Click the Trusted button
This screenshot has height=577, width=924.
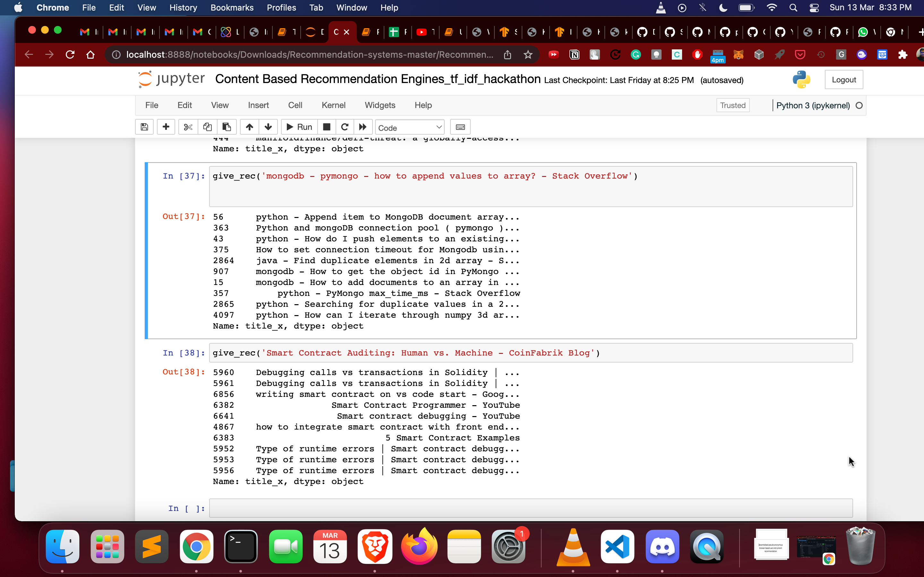pos(732,105)
